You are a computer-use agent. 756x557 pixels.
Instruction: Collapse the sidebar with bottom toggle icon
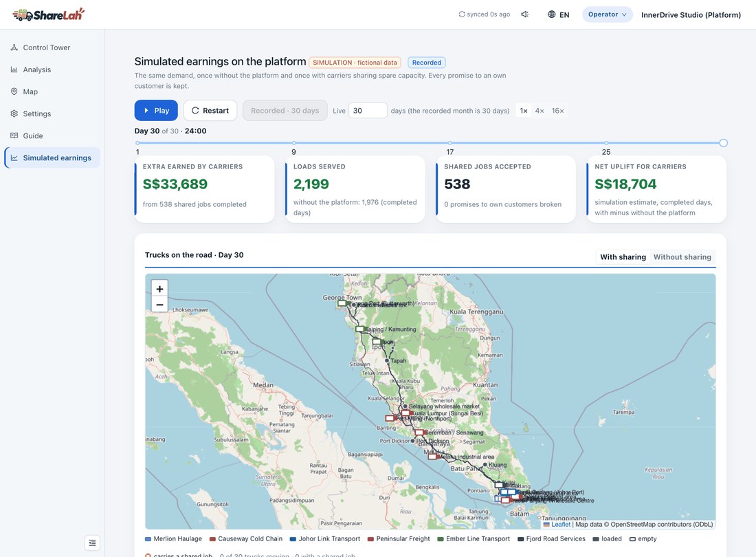pyautogui.click(x=92, y=543)
